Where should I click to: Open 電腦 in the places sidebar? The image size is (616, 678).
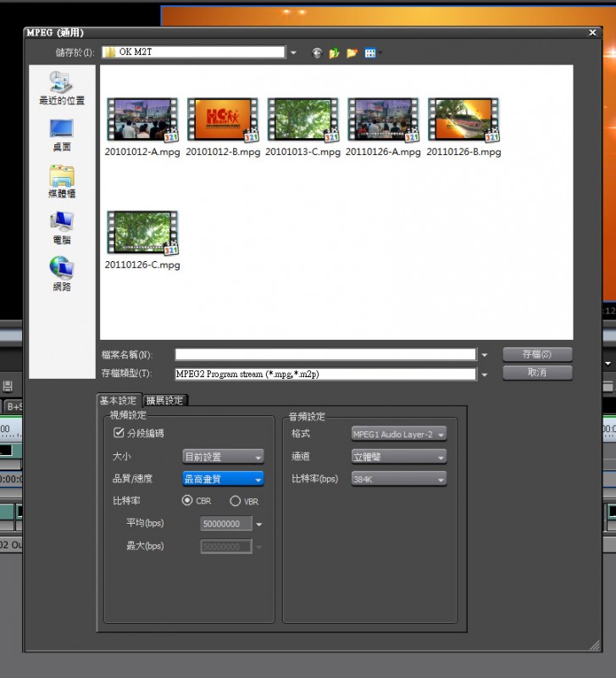click(62, 228)
